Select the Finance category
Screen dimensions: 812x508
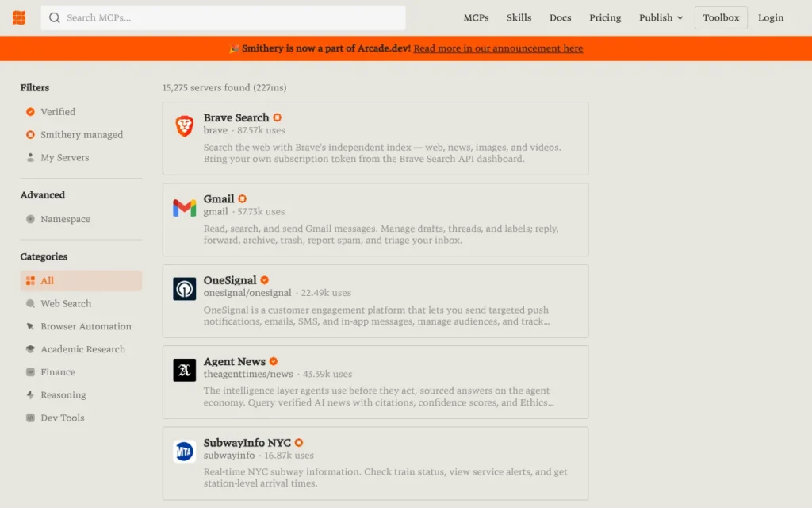pyautogui.click(x=81, y=371)
